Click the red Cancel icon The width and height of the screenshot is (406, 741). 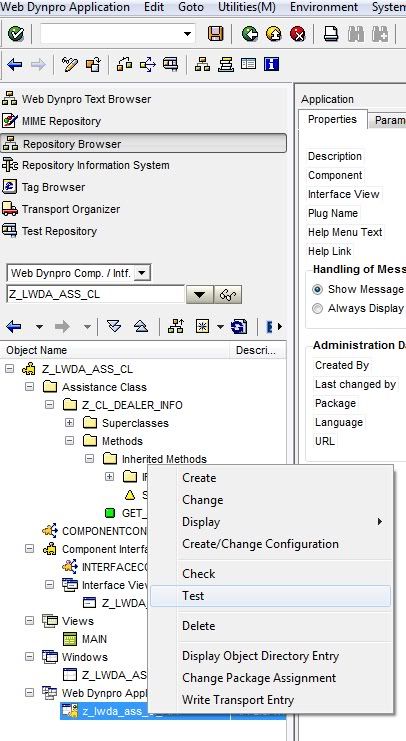coord(297,34)
